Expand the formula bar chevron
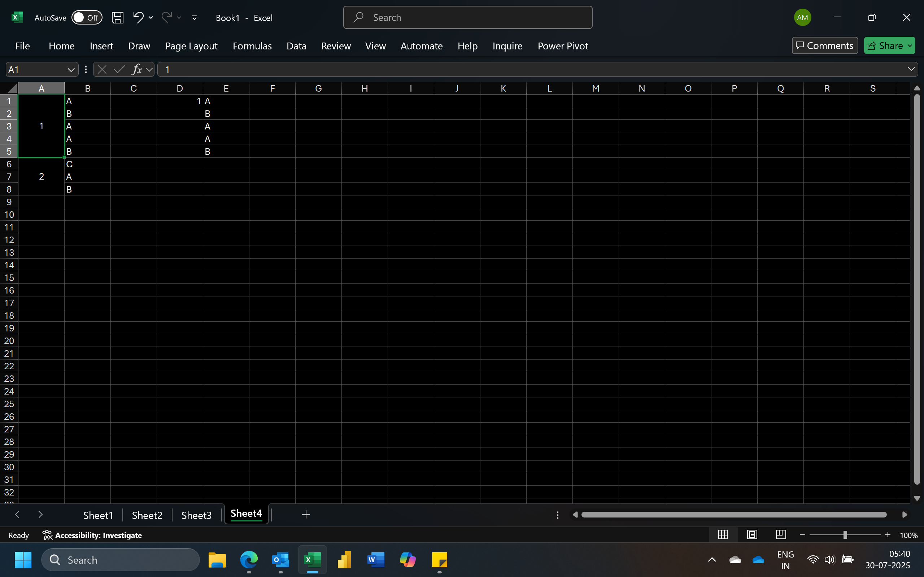The height and width of the screenshot is (577, 924). point(911,69)
